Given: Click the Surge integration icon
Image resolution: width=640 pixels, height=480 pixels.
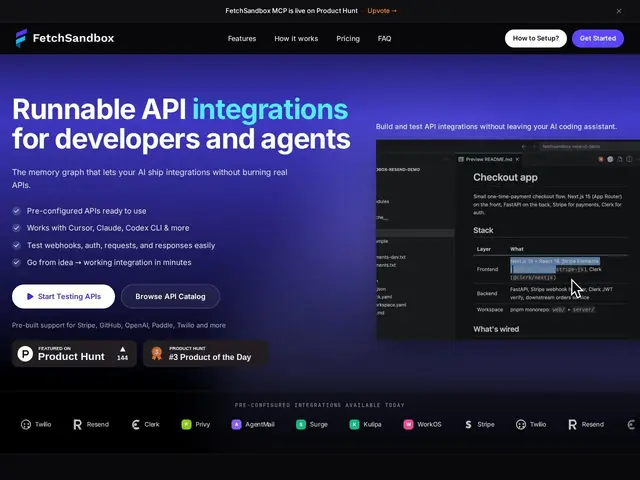Looking at the screenshot, I should click(301, 424).
